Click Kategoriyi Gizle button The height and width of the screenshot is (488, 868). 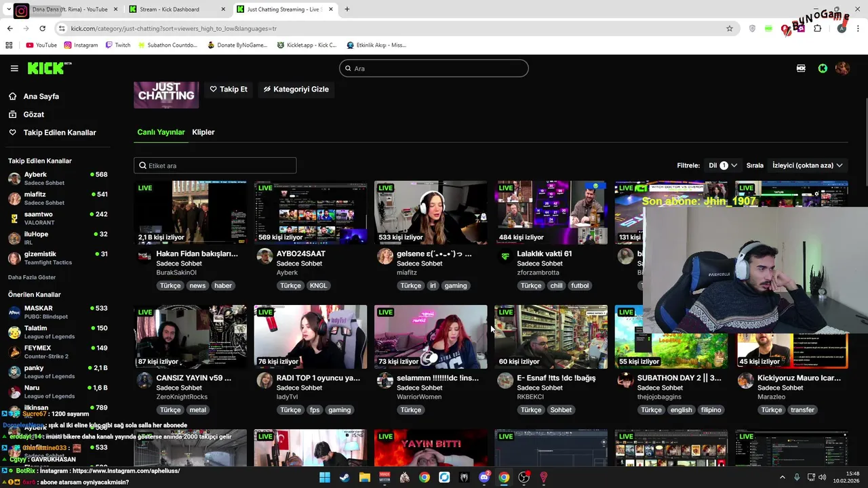(296, 89)
